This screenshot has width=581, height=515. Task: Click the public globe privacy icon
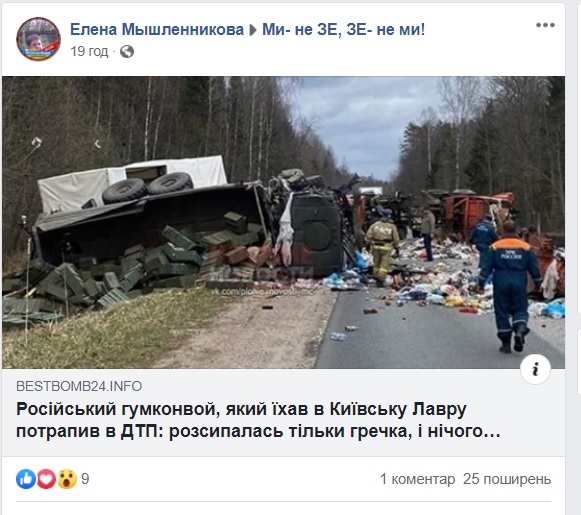[x=127, y=52]
